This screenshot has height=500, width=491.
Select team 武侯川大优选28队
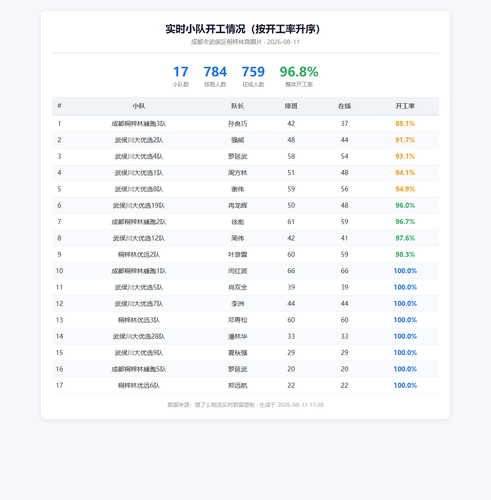[139, 336]
